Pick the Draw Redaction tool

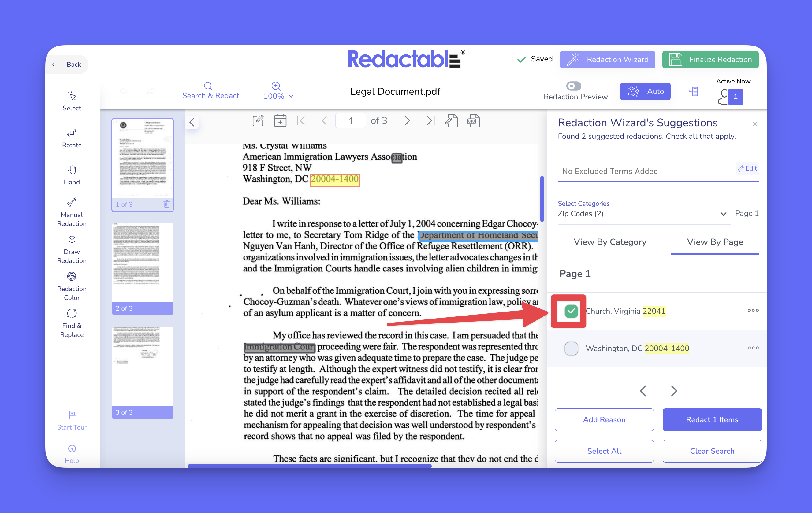[72, 240]
